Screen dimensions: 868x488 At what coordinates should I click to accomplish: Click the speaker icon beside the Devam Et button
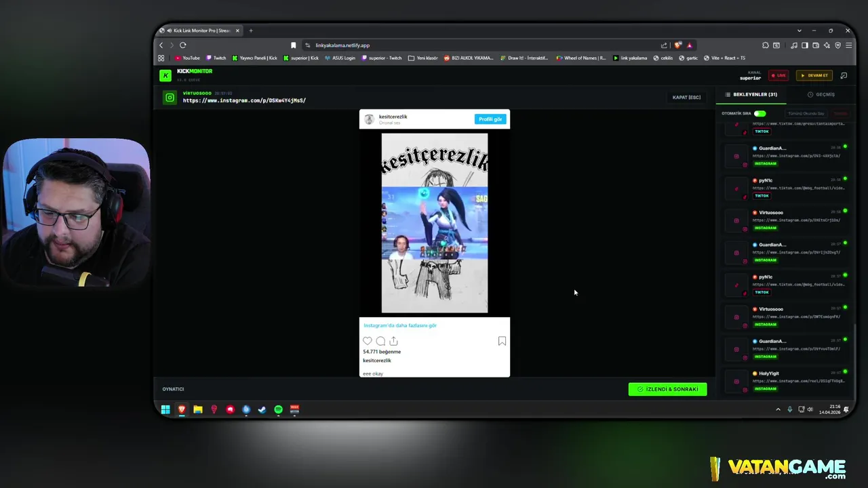point(844,75)
